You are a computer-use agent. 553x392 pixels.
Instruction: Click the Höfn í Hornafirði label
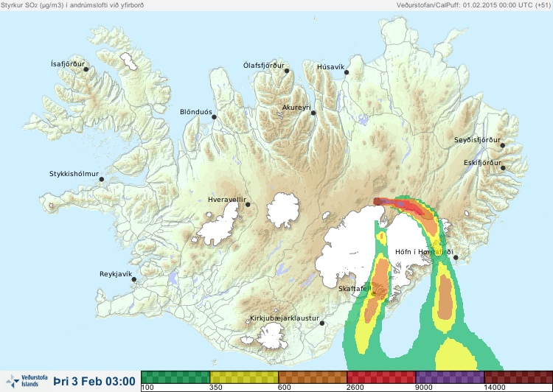coord(424,252)
